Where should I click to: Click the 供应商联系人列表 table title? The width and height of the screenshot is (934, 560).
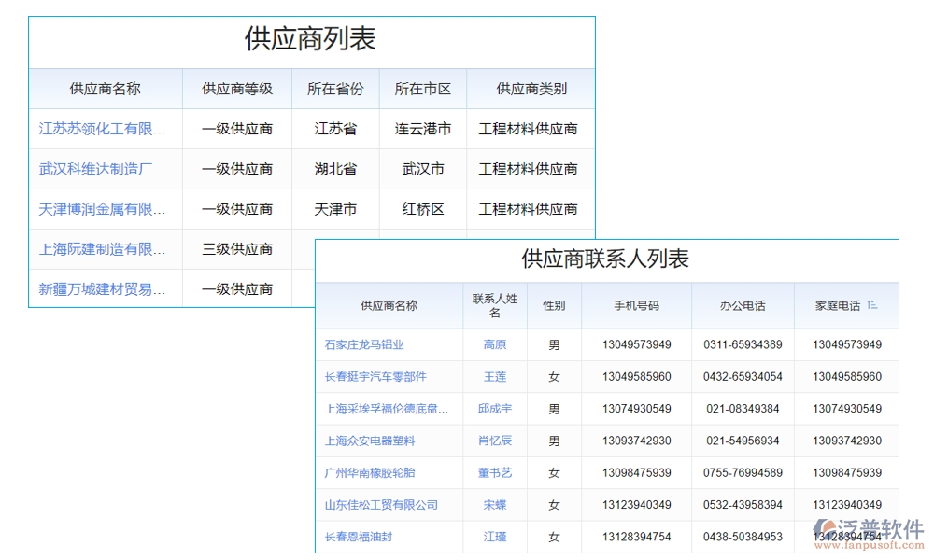[607, 260]
